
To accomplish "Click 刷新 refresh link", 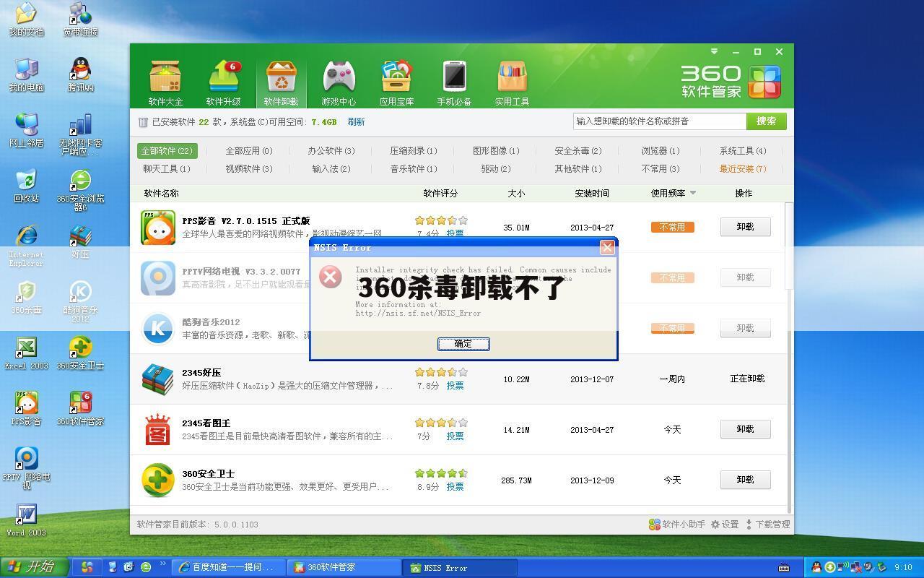I will [x=356, y=122].
